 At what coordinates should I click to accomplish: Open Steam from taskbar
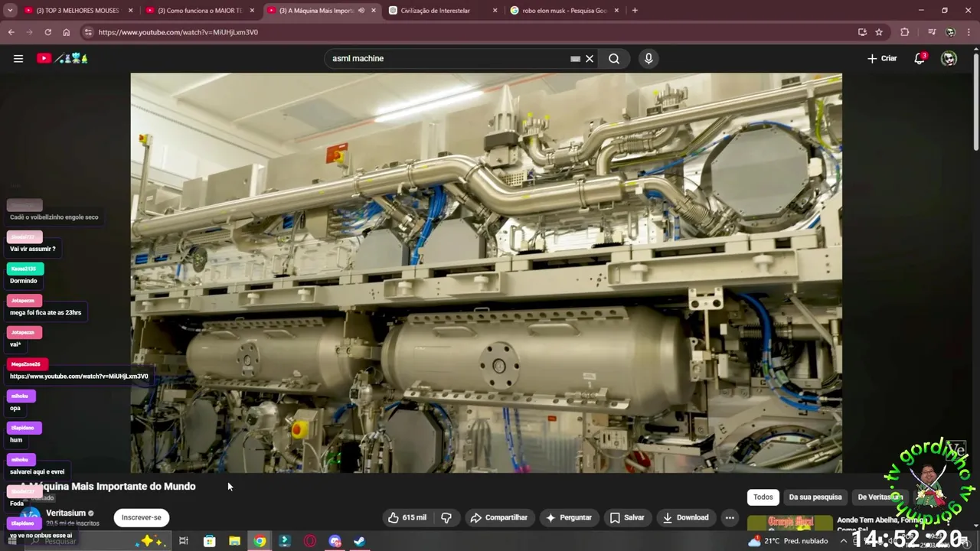pyautogui.click(x=359, y=541)
